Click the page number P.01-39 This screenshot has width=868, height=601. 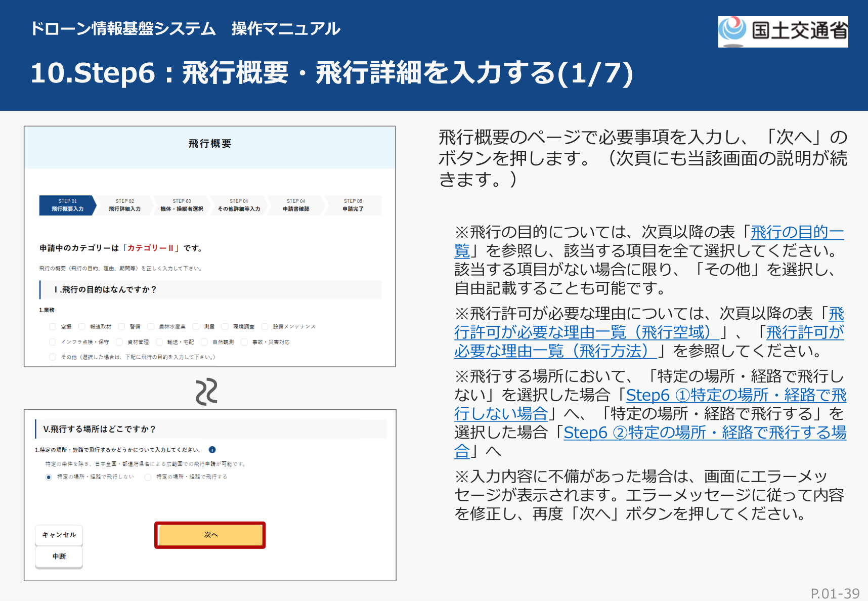click(835, 593)
